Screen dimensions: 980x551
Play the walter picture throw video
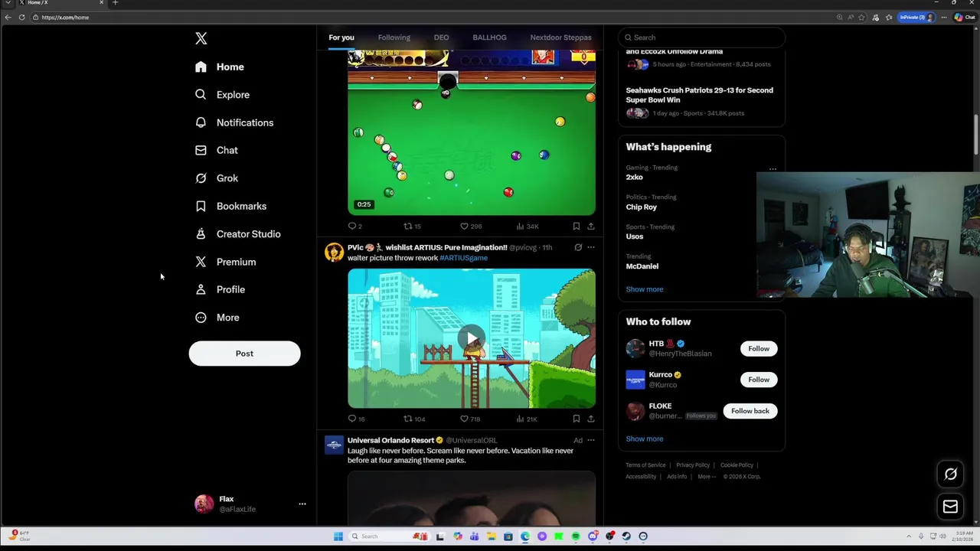(x=472, y=337)
